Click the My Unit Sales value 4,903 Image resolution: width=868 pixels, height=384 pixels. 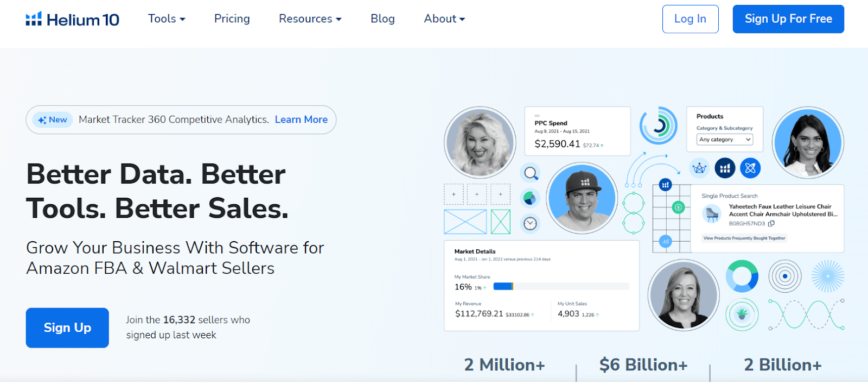click(x=569, y=314)
